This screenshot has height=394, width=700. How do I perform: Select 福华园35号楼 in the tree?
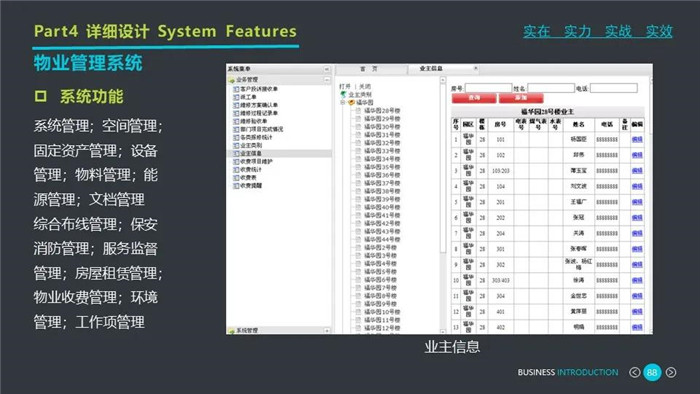coord(382,167)
